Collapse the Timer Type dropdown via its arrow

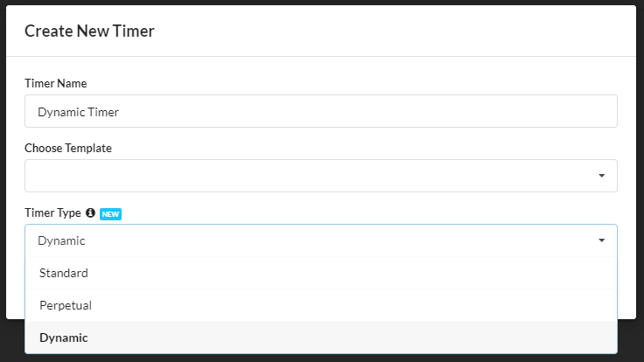tap(601, 240)
